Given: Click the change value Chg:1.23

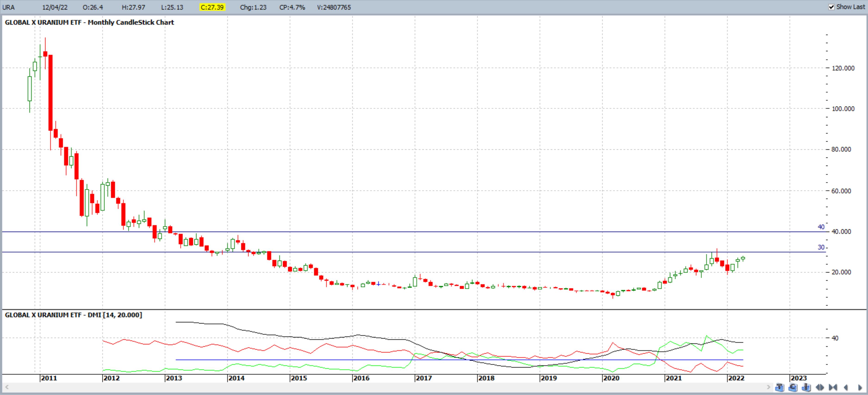Looking at the screenshot, I should [253, 7].
